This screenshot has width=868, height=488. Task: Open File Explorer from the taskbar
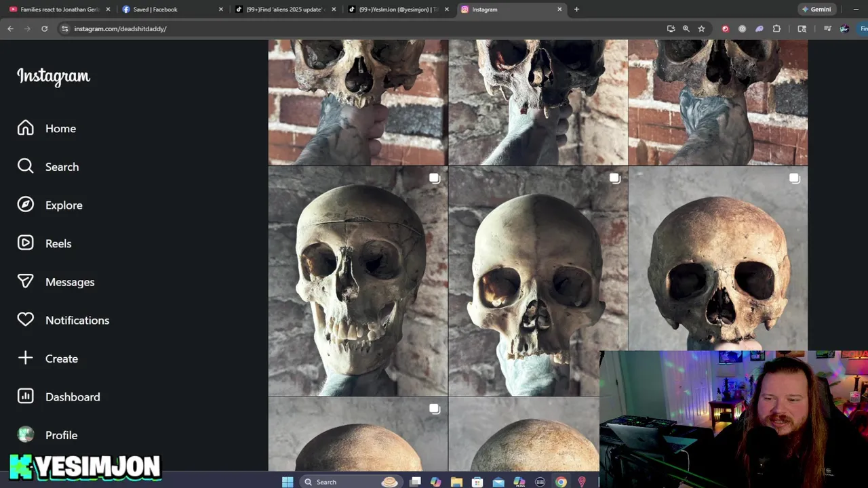point(456,482)
